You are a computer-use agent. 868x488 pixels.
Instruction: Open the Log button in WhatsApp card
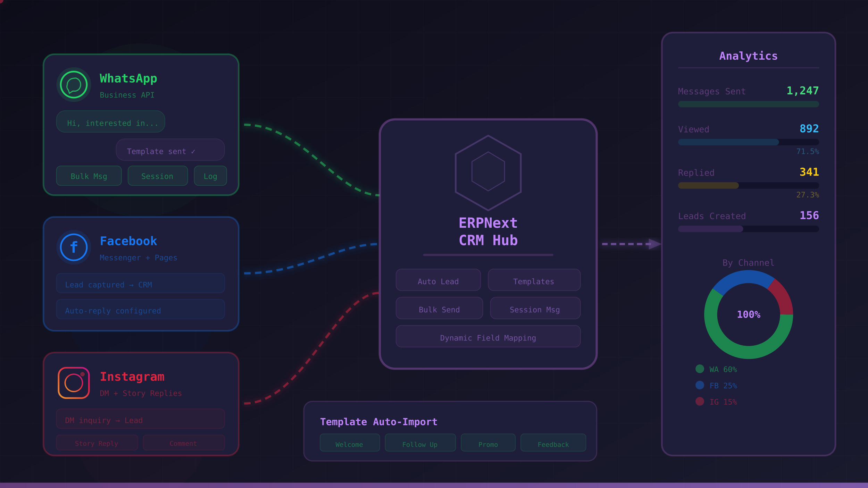click(x=210, y=176)
